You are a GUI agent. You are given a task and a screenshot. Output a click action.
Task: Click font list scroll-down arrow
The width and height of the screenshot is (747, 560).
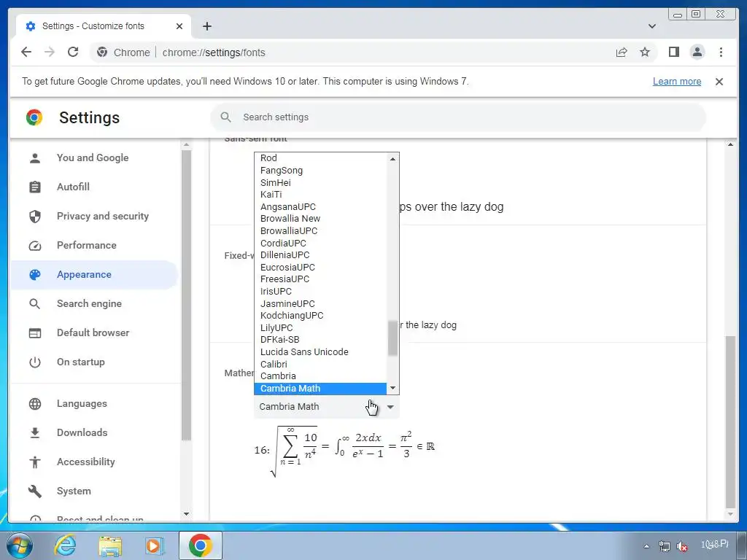click(392, 388)
